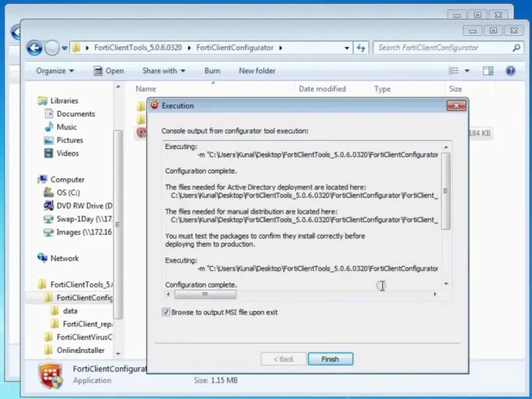
Task: Click FortiClientConfigurator breadcrumb in address bar
Action: coord(235,47)
